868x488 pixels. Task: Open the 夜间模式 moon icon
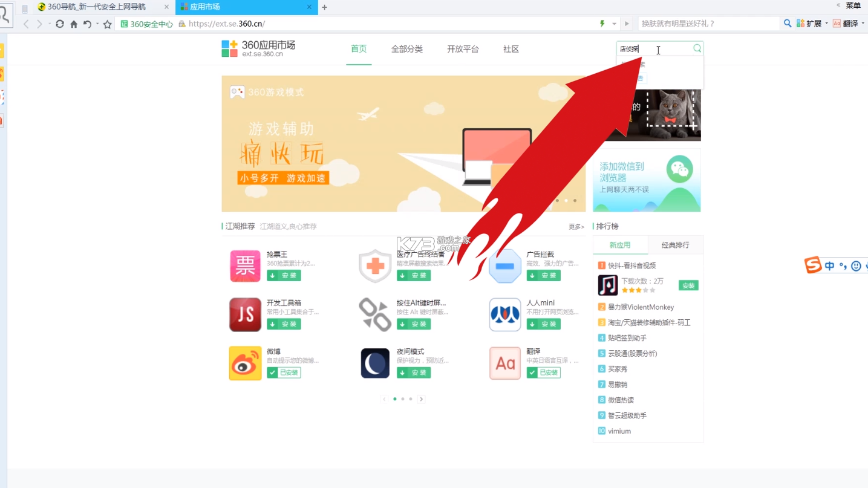click(x=375, y=363)
